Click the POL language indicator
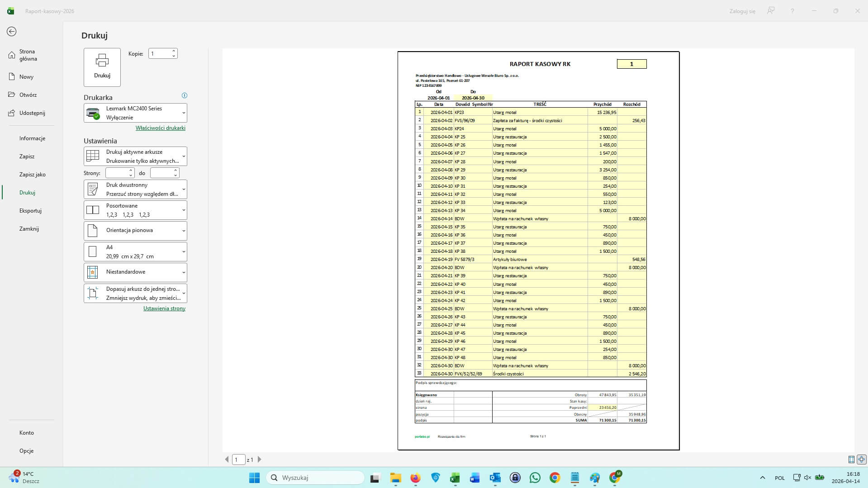 coord(780,478)
